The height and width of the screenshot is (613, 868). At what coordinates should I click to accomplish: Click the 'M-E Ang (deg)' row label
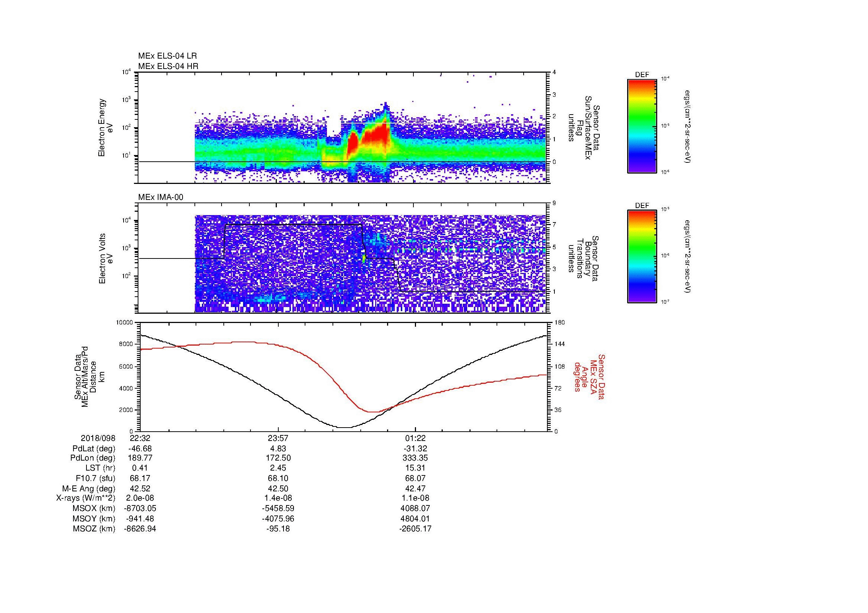88,488
